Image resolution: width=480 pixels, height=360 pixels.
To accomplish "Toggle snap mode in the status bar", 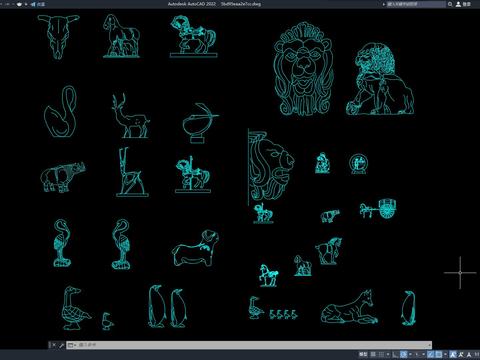I will [381, 354].
